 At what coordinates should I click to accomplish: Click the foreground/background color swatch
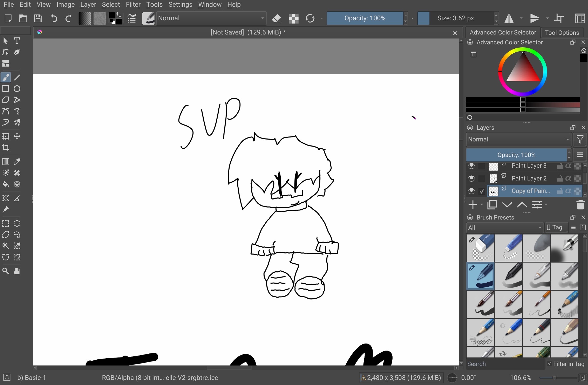115,18
